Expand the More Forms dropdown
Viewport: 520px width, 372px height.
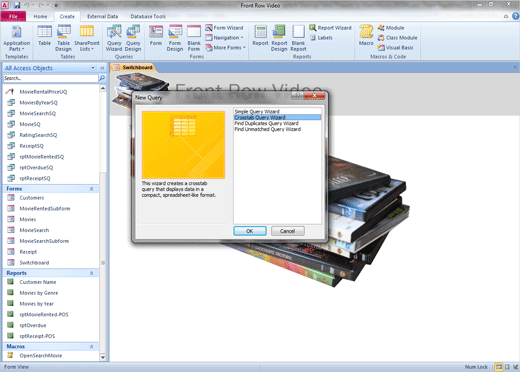coord(226,48)
